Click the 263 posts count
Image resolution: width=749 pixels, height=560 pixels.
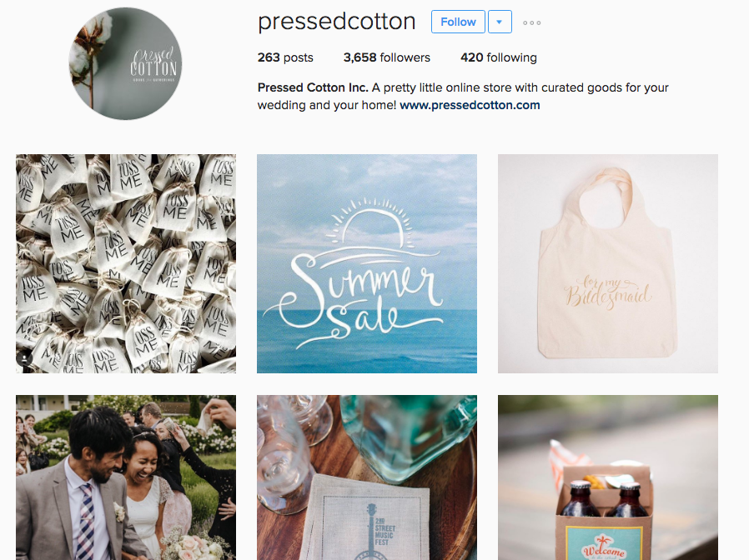point(285,57)
